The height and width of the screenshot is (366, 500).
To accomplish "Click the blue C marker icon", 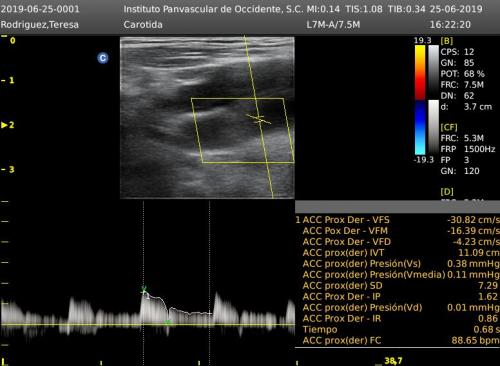I will click(103, 58).
